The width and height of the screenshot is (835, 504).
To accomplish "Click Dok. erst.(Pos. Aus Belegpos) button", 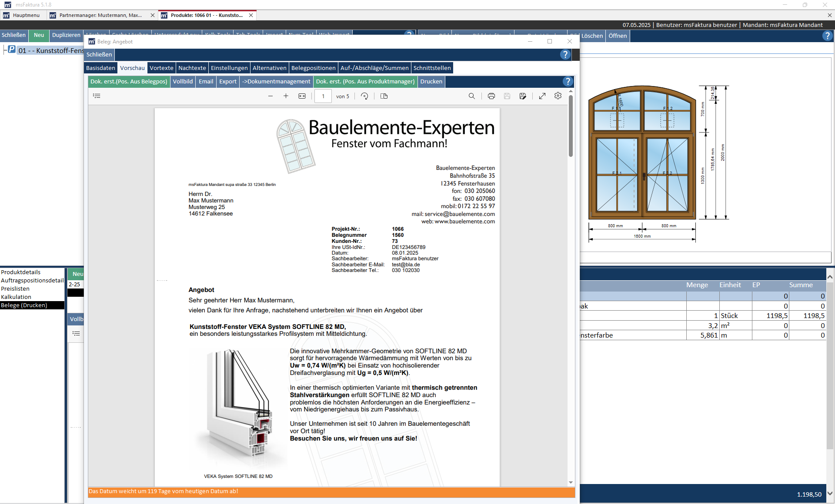I will coord(129,81).
